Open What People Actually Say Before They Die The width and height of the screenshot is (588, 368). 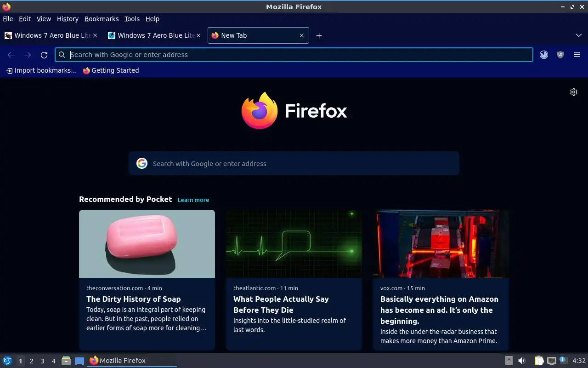281,305
